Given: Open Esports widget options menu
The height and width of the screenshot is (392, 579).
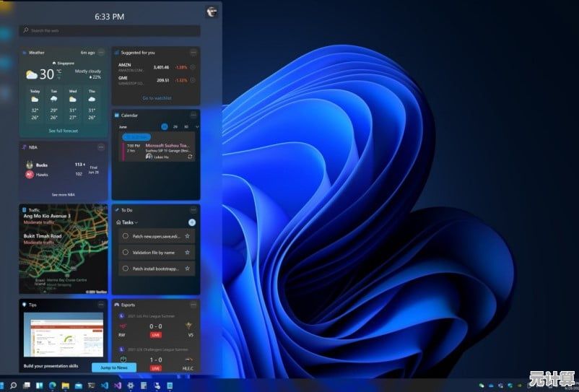Looking at the screenshot, I should click(x=193, y=305).
